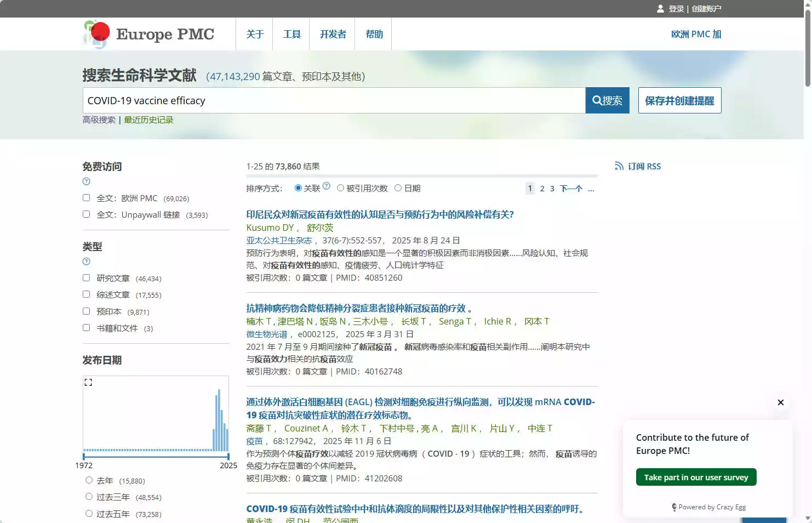812x523 pixels.
Task: Click the help icon beside 关联 sort
Action: 327,186
